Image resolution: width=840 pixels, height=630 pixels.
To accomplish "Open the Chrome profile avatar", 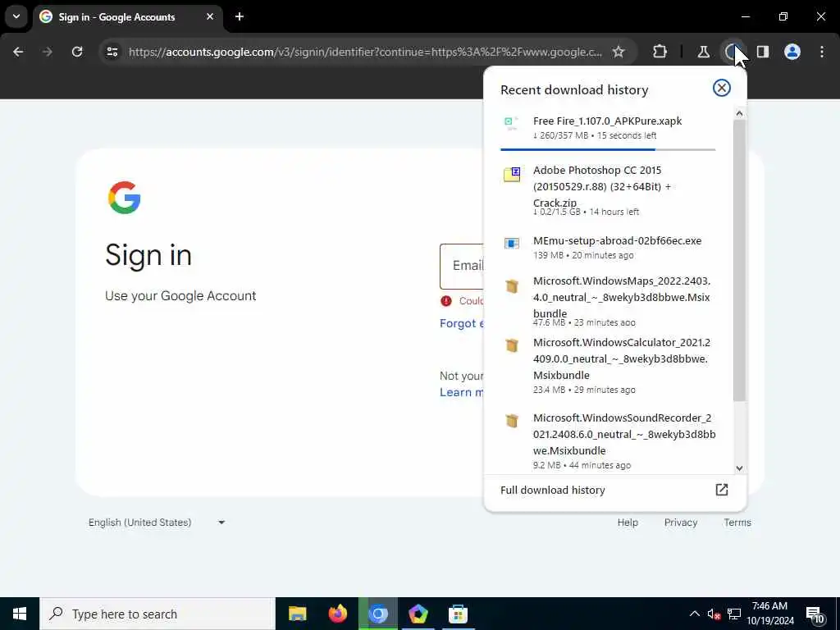I will 792,52.
